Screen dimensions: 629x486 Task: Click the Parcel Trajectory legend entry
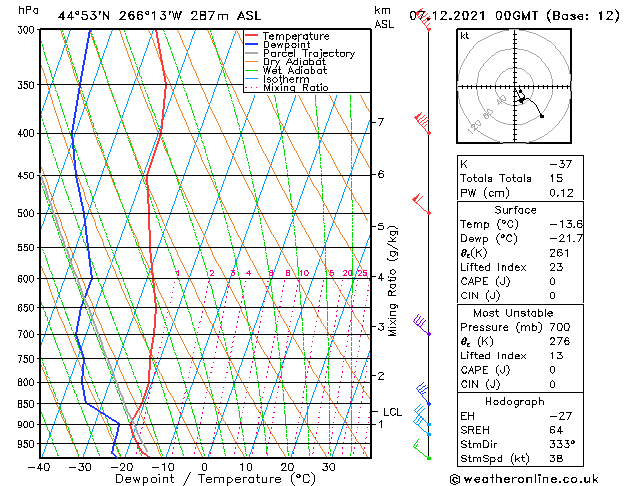(x=300, y=53)
